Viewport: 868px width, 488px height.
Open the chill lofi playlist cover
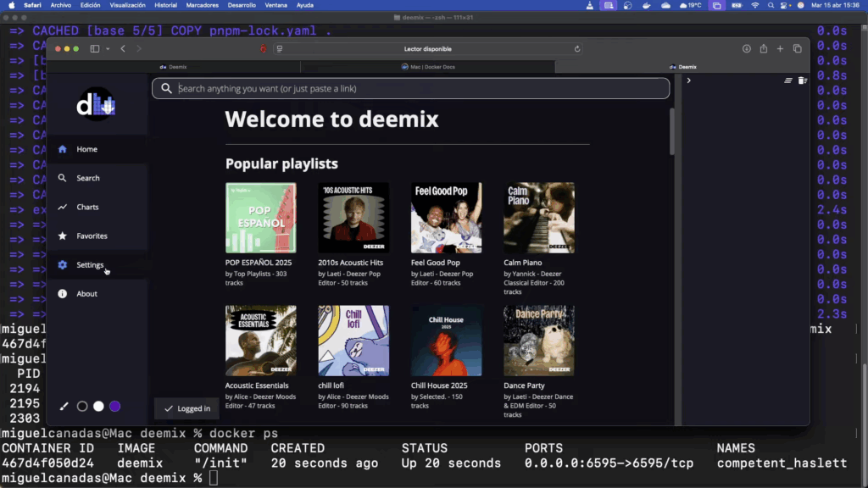tap(353, 341)
